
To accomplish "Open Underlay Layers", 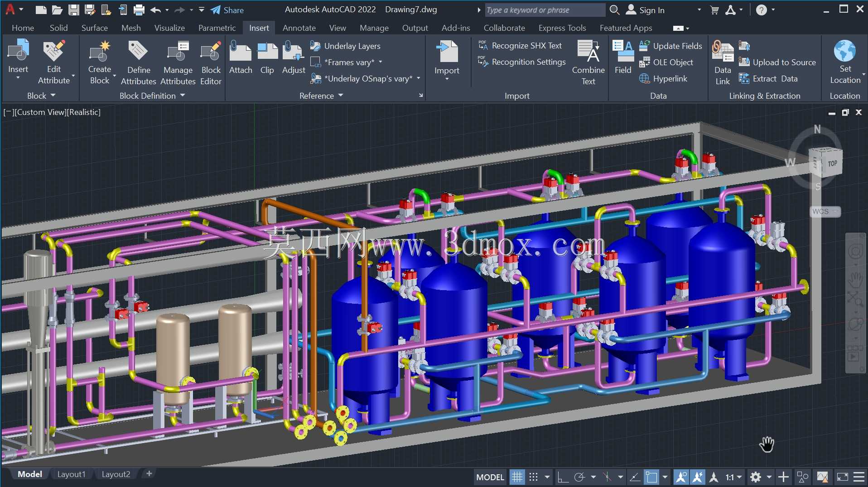I will [x=346, y=46].
